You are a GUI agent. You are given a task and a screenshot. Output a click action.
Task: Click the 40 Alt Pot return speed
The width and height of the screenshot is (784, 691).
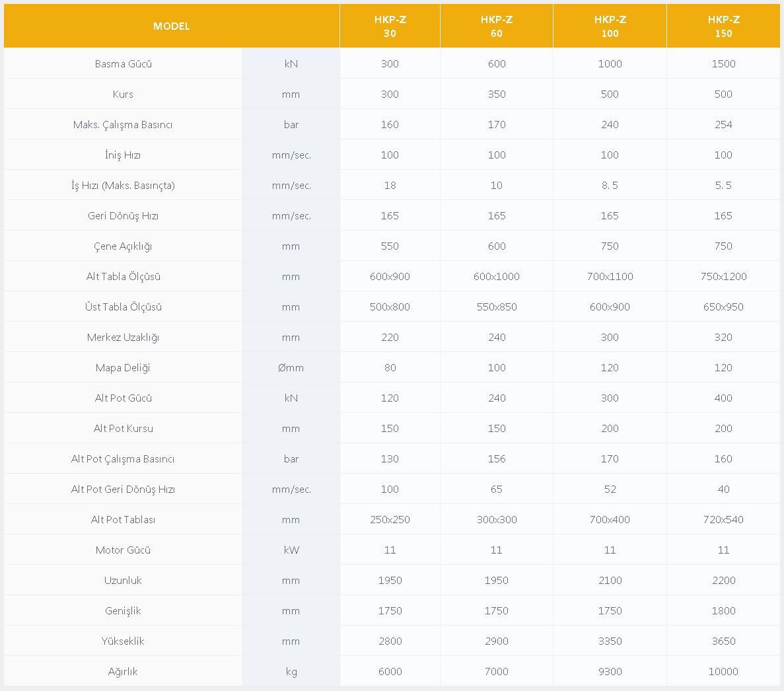723,489
